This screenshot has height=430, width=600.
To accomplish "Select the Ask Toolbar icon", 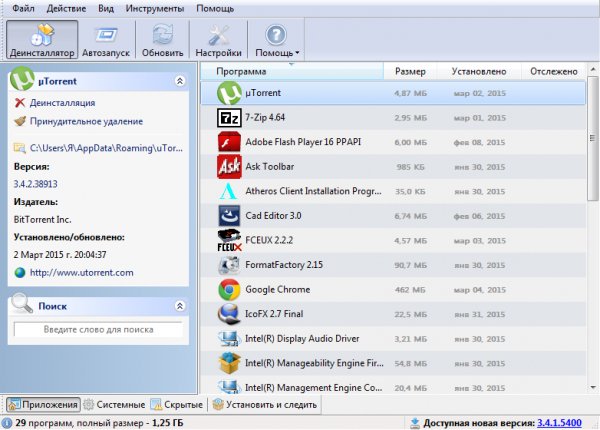I will 229,166.
